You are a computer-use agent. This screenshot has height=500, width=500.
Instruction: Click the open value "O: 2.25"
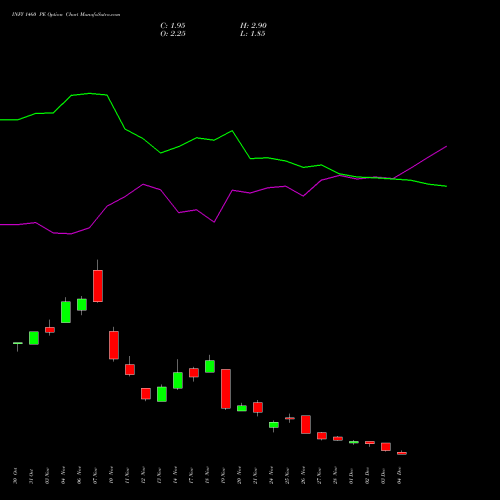[173, 34]
